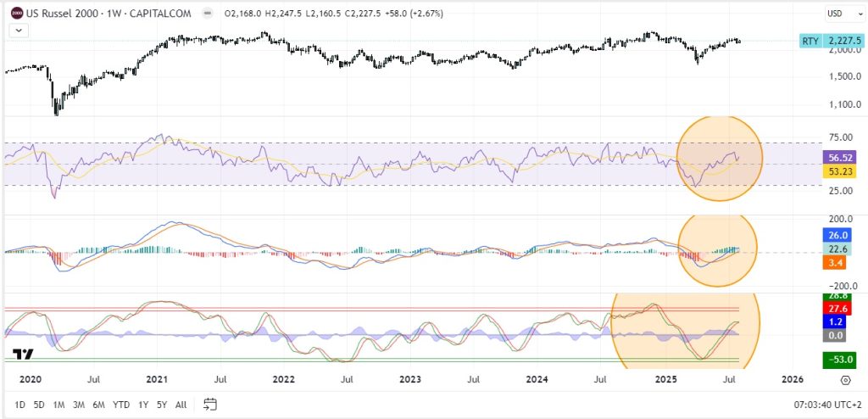Image resolution: width=868 pixels, height=419 pixels.
Task: Switch range to 5Y
Action: pyautogui.click(x=162, y=405)
